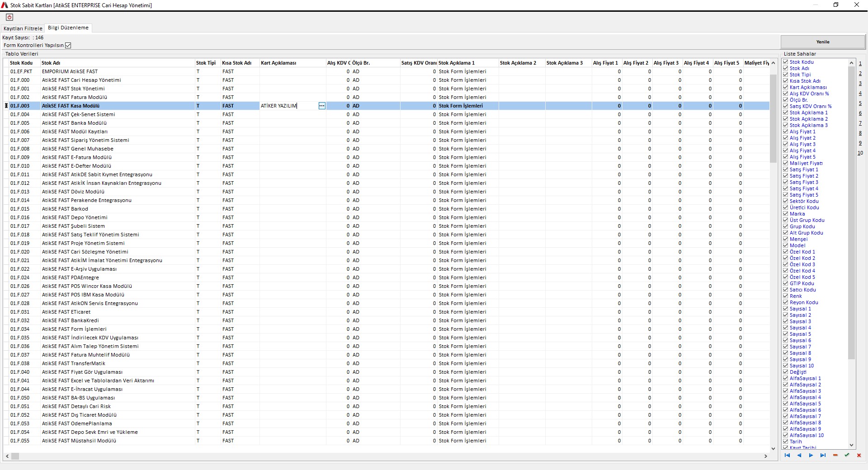The height and width of the screenshot is (470, 868).
Task: Toggle Maliyet Fiyatı field checkbox
Action: [786, 163]
